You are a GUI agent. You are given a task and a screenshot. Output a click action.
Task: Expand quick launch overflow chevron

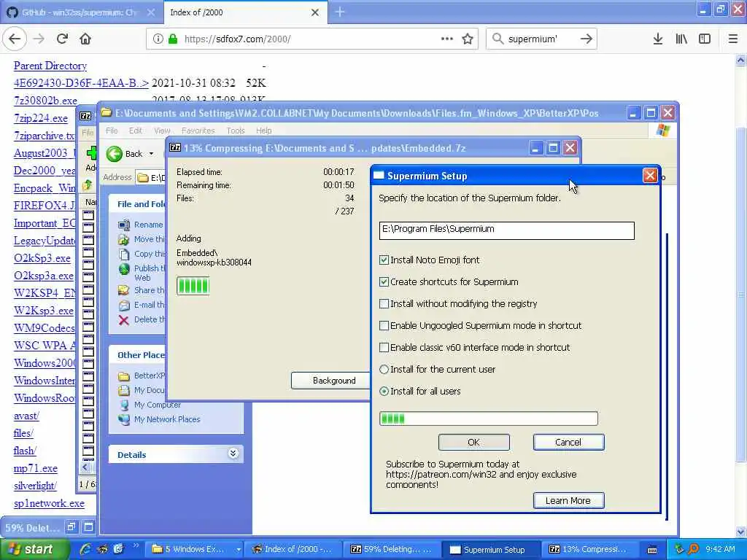tap(136, 545)
